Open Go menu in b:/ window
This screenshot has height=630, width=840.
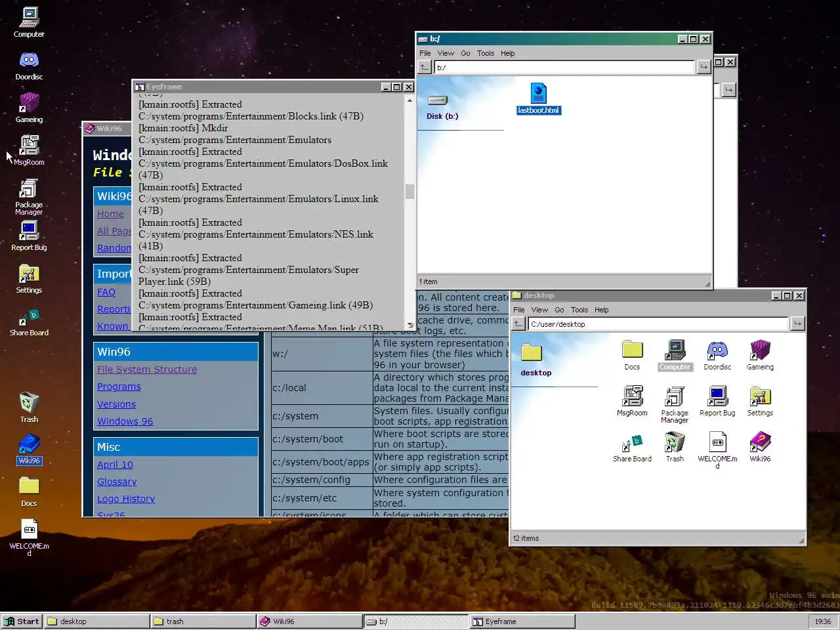pyautogui.click(x=465, y=53)
